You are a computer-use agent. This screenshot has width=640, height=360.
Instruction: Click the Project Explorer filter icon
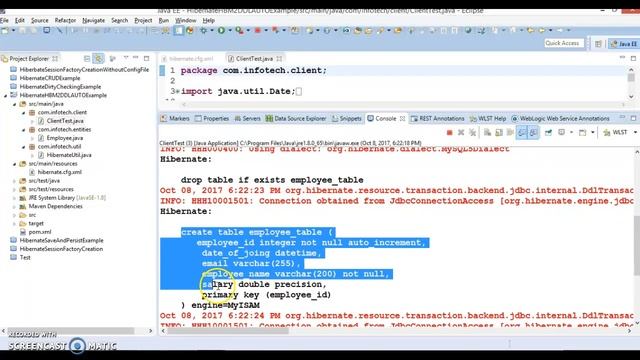113,59
